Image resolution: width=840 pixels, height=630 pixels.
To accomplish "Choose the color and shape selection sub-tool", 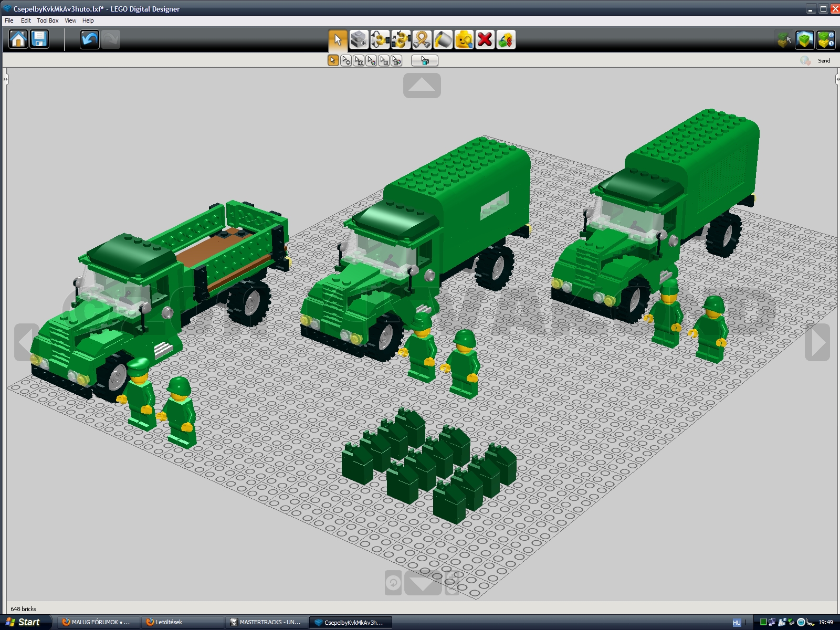I will tap(396, 60).
